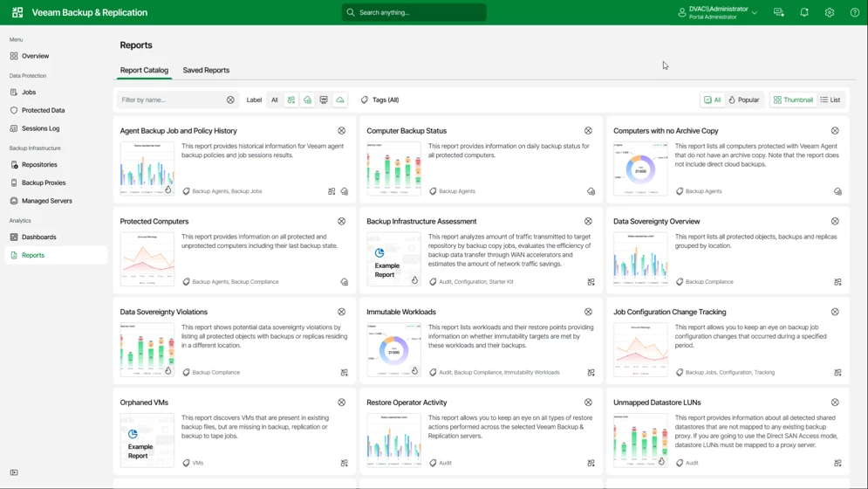
Task: Open Jobs in sidebar
Action: [x=29, y=92]
